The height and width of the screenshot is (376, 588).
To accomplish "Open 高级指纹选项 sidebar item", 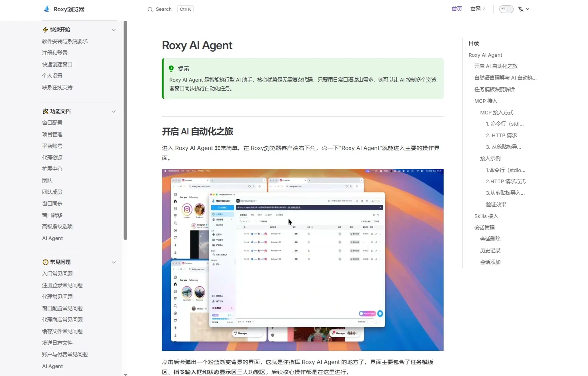I will [57, 226].
